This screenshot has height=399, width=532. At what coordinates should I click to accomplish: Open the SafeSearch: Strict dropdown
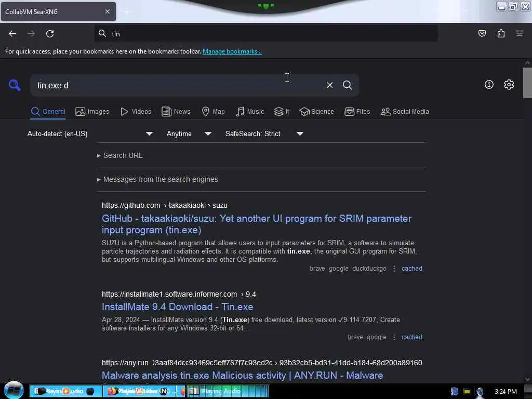click(x=264, y=134)
